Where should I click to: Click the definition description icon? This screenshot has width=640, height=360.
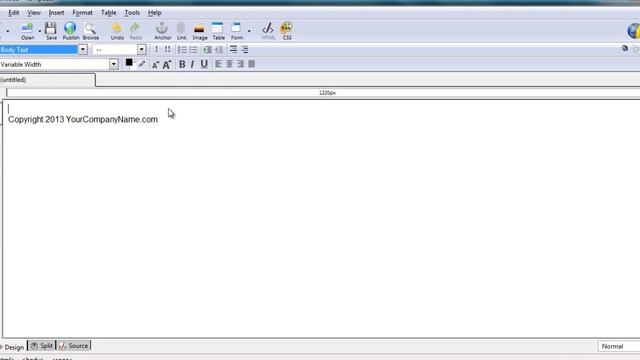[x=244, y=49]
